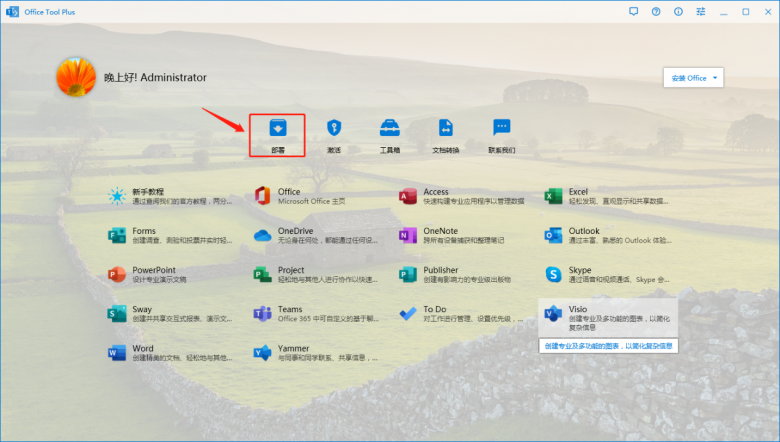The width and height of the screenshot is (780, 442).
Task: Open the OneDrive link title
Action: 295,231
